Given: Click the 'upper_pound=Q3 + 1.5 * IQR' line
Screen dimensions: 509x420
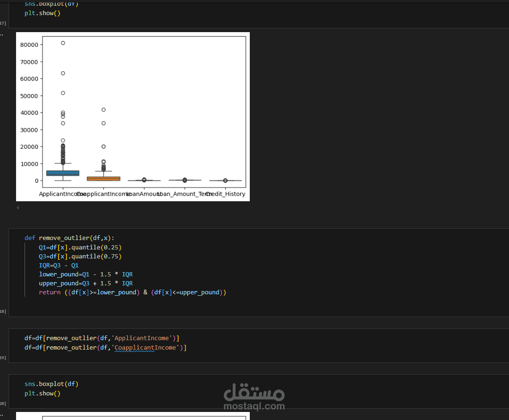Looking at the screenshot, I should (x=86, y=283).
